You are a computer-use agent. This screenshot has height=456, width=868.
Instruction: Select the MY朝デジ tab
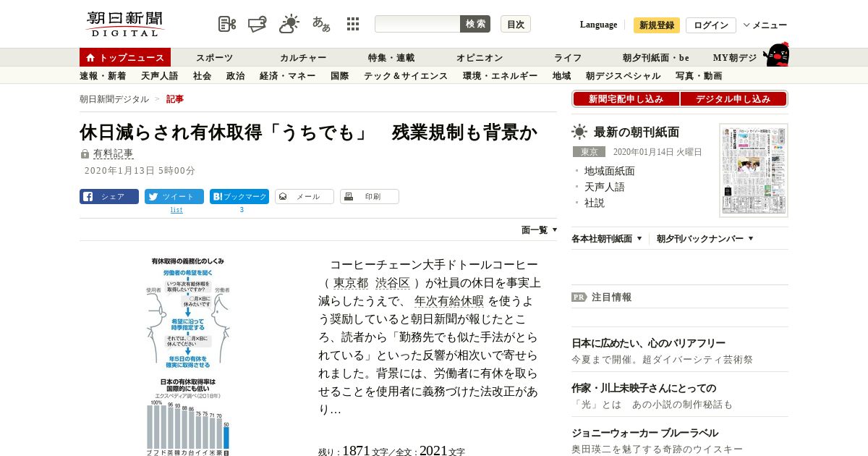(734, 57)
